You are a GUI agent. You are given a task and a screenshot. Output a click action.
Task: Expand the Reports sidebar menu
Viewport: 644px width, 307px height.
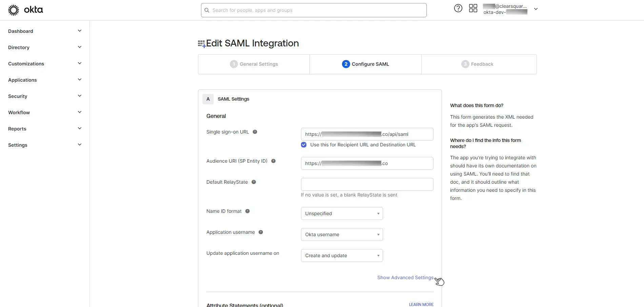point(45,129)
